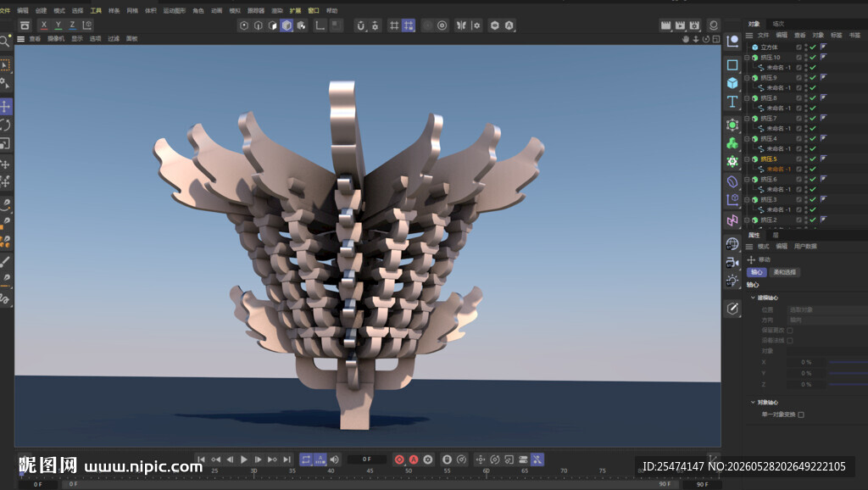The width and height of the screenshot is (868, 490).
Task: Click Render View clapperboard icon
Action: [665, 25]
